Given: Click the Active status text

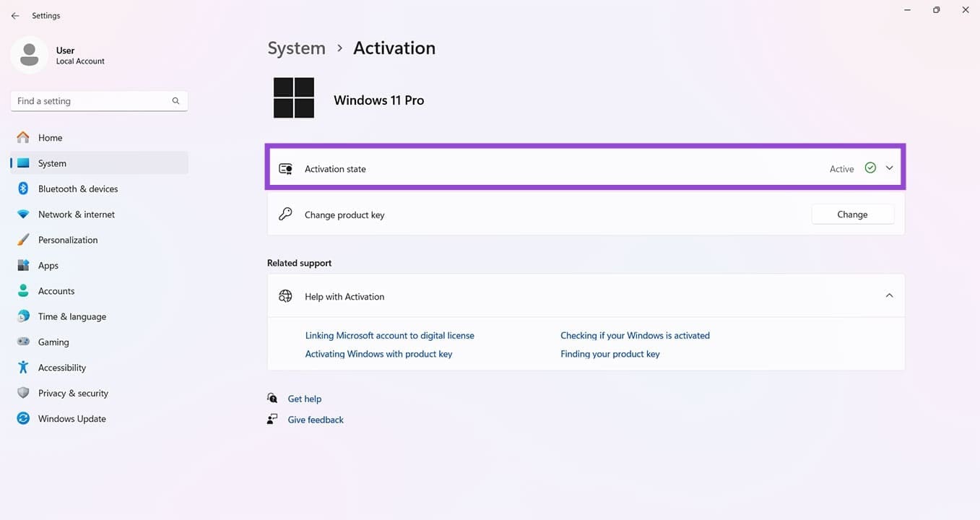Looking at the screenshot, I should [x=841, y=169].
